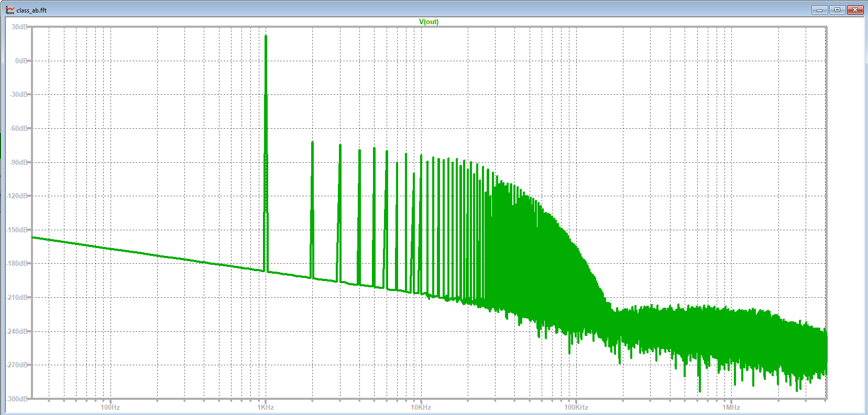The height and width of the screenshot is (415, 868).
Task: Click the -210dB y-axis label
Action: point(17,297)
